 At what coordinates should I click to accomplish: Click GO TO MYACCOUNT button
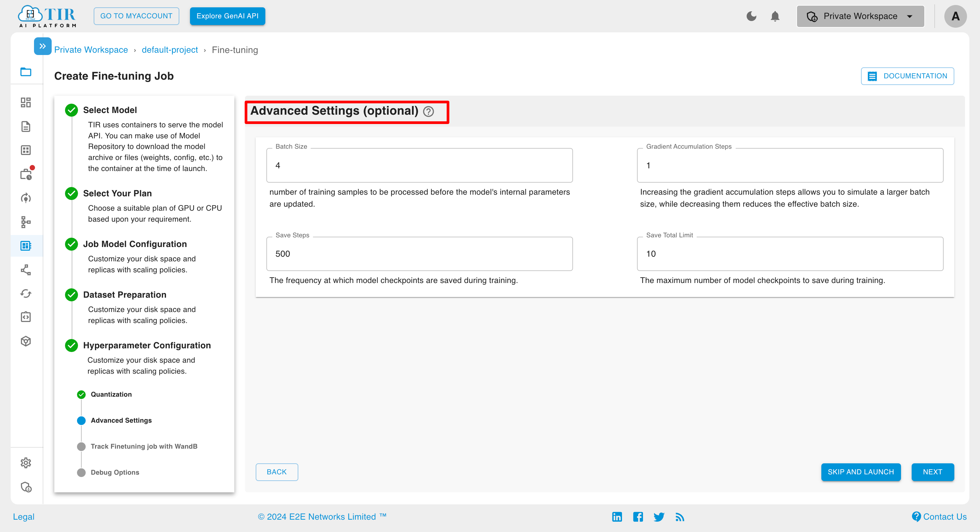point(136,16)
